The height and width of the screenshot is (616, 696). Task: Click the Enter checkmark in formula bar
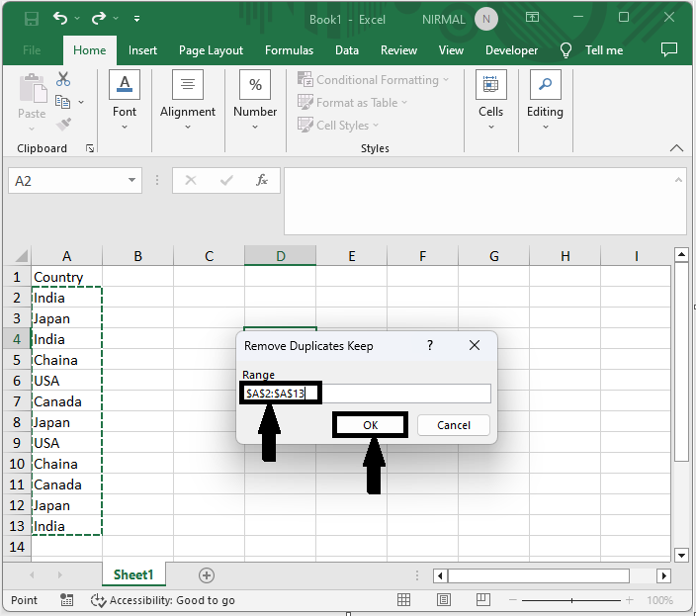coord(226,180)
